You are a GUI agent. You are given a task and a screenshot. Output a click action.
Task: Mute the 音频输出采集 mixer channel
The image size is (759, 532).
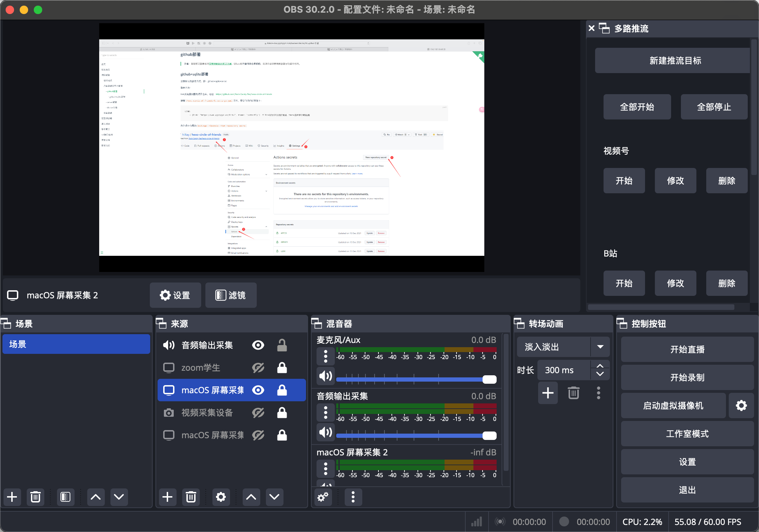[x=326, y=433]
